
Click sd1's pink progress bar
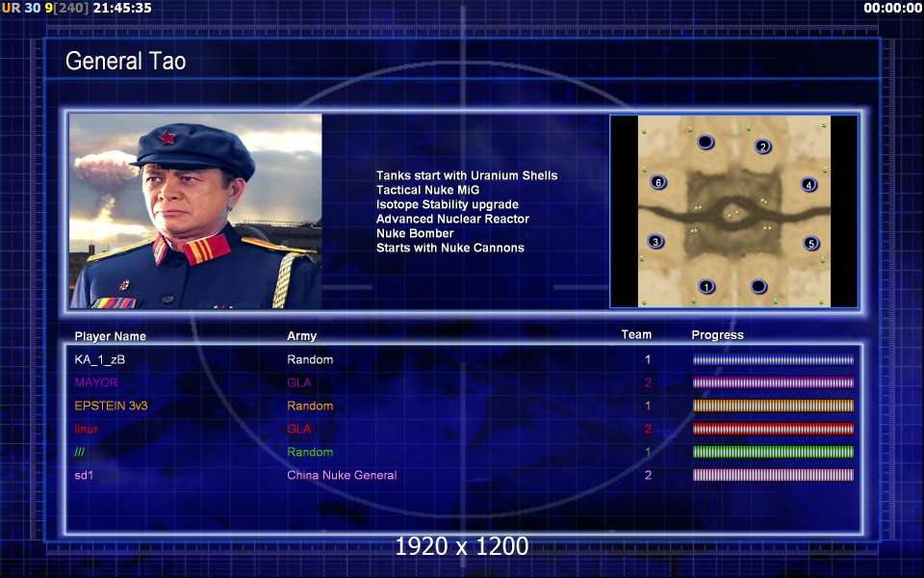click(x=773, y=475)
